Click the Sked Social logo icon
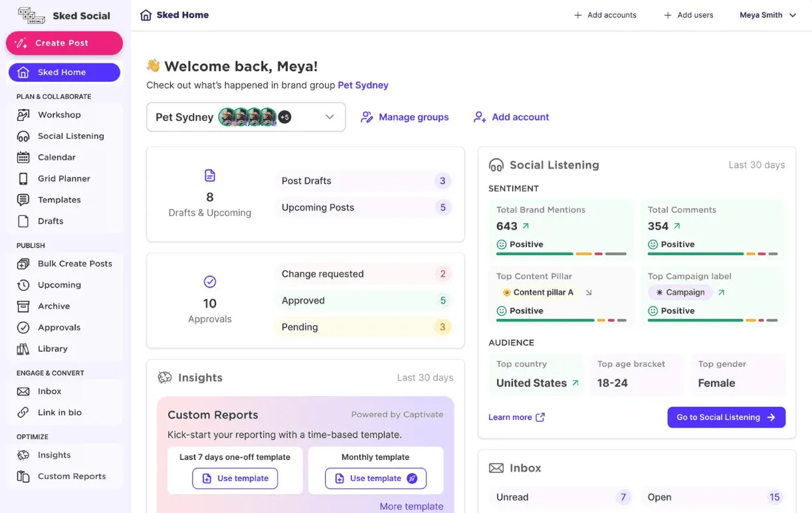The image size is (812, 513). point(31,15)
